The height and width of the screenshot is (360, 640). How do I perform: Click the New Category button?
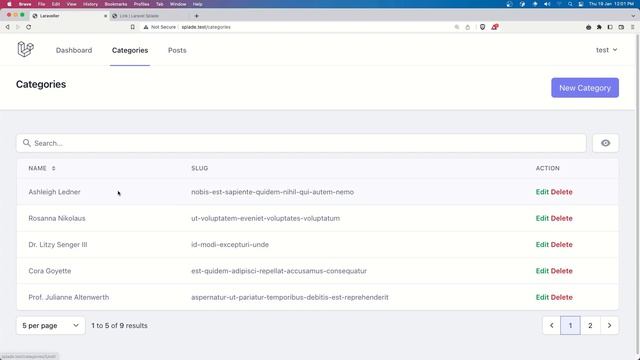tap(585, 88)
